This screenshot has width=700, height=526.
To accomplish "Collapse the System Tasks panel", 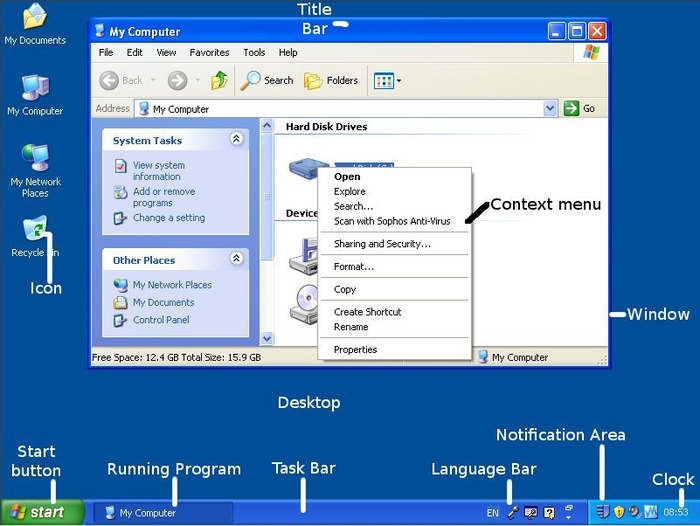I will coord(236,140).
